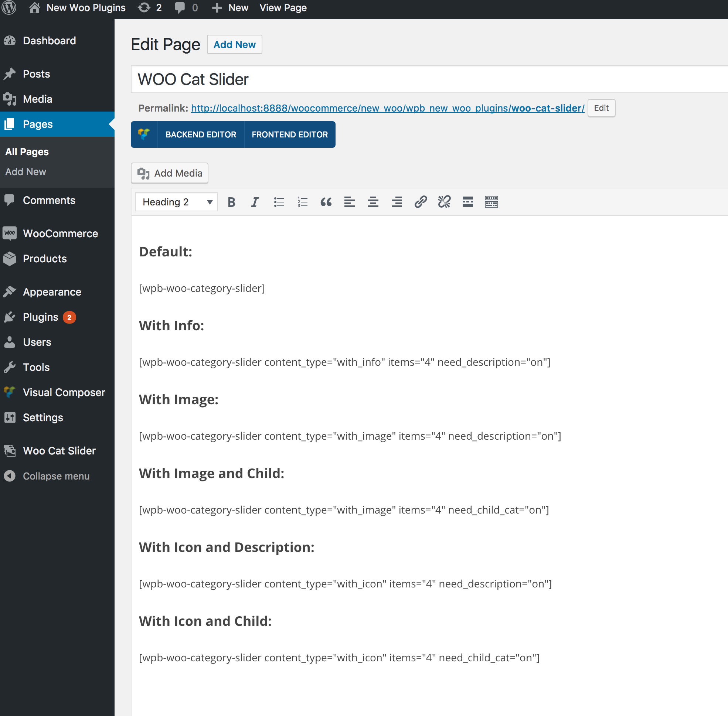This screenshot has width=728, height=716.
Task: Click the Italic formatting icon
Action: point(255,202)
